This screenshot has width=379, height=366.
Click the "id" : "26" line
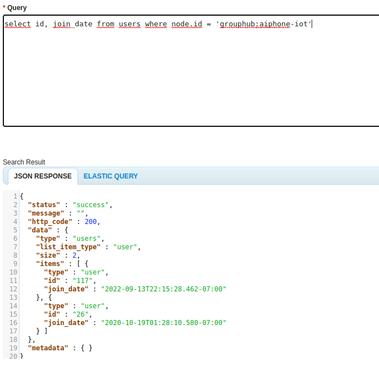pyautogui.click(x=68, y=314)
